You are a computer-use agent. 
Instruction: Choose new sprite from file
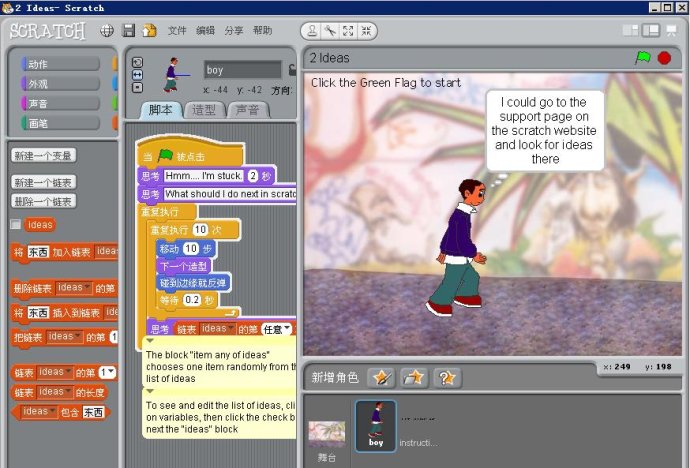click(414, 377)
